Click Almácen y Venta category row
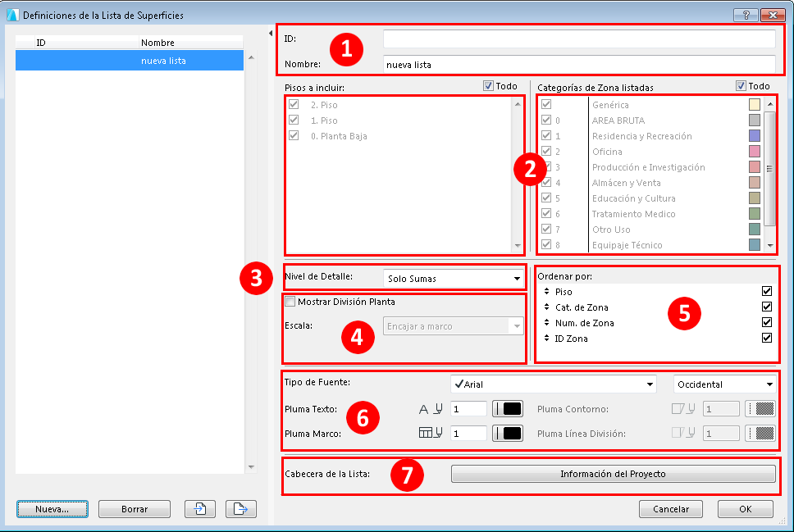 (650, 182)
